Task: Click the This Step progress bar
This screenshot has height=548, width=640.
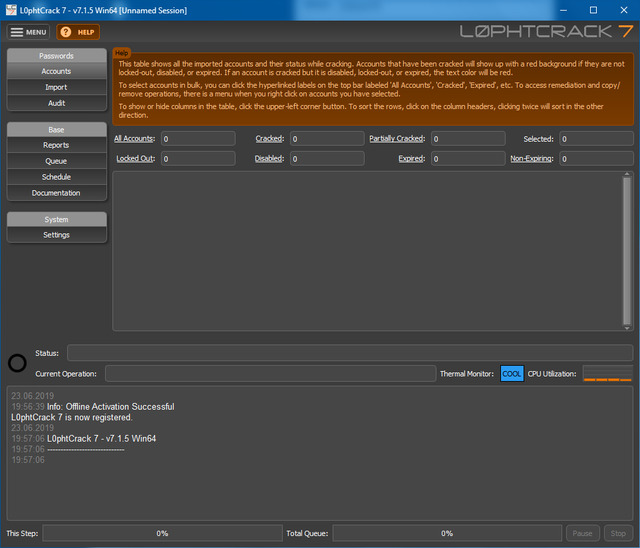Action: [x=162, y=533]
